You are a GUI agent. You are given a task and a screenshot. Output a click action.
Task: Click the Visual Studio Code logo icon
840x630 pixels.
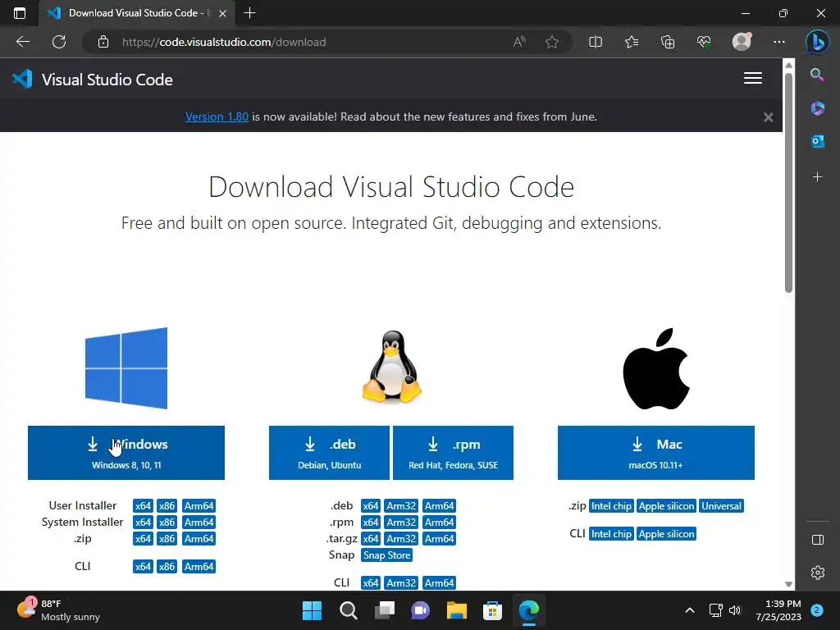coord(22,80)
